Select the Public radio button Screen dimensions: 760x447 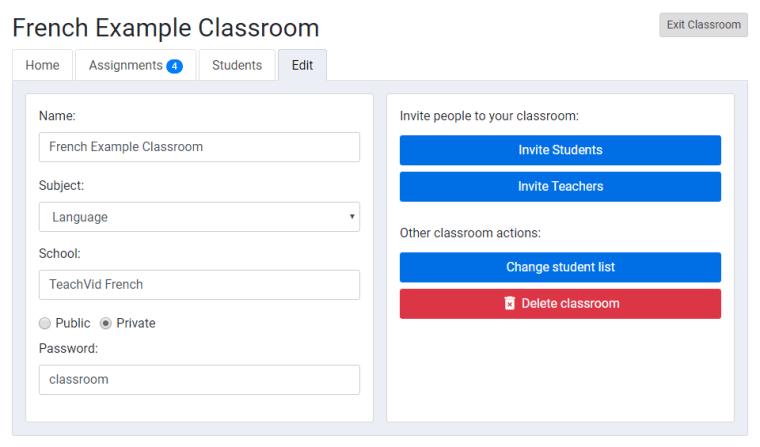[44, 323]
